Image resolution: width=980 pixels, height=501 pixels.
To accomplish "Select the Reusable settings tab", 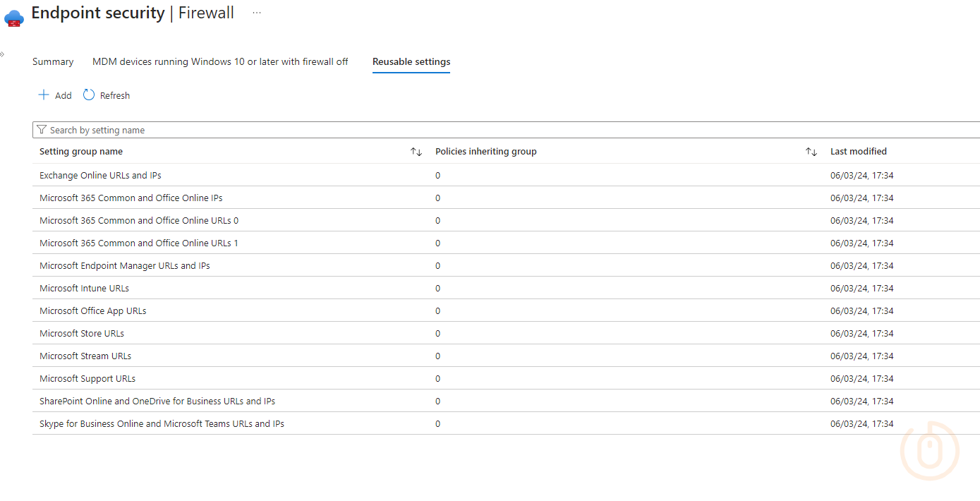I will (411, 62).
